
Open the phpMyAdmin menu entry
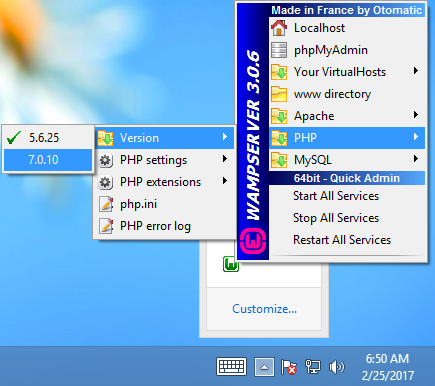[x=347, y=50]
